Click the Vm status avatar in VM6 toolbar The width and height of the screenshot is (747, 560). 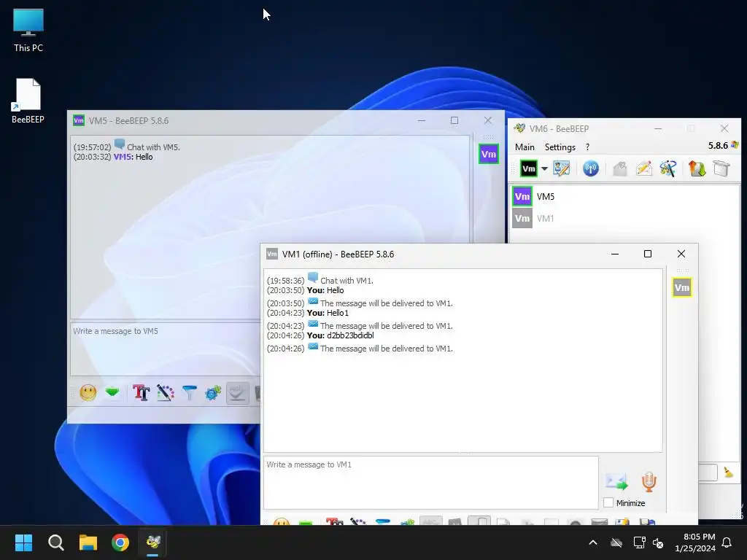click(x=528, y=168)
